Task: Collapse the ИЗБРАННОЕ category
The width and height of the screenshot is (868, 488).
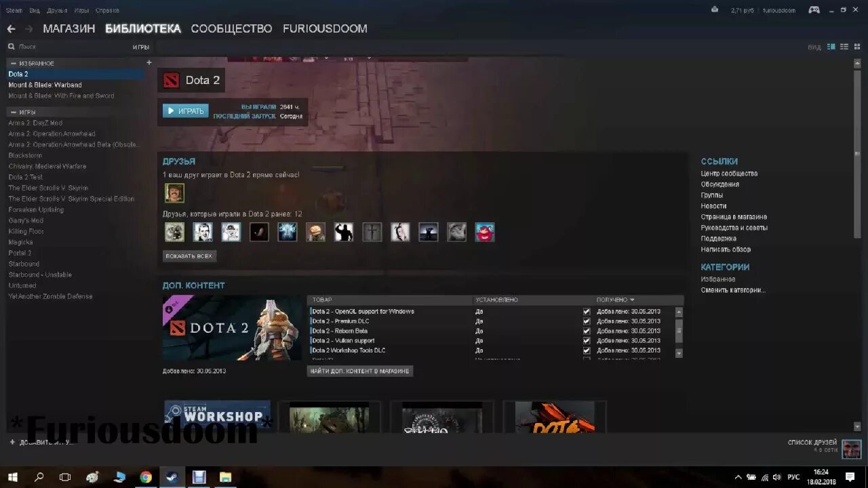Action: 13,63
